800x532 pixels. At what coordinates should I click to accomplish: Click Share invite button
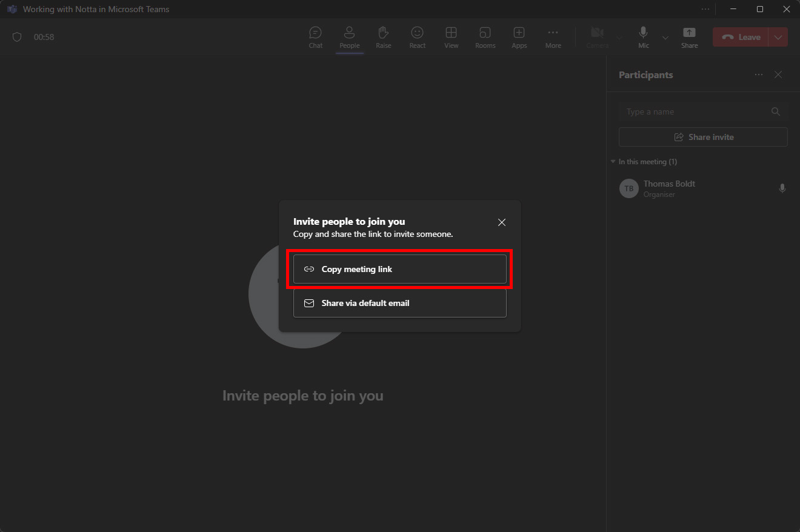click(x=703, y=137)
